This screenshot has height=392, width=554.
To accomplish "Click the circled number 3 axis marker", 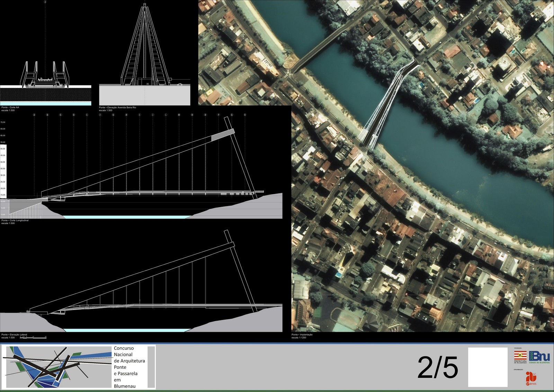I will click(x=45, y=2).
